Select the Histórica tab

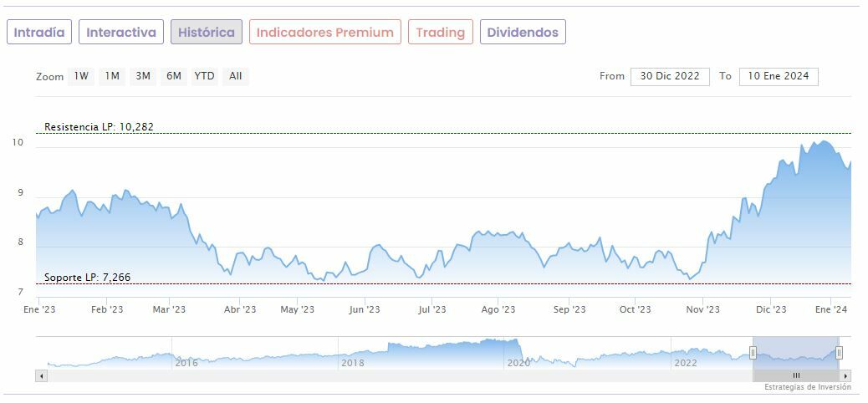click(x=207, y=33)
